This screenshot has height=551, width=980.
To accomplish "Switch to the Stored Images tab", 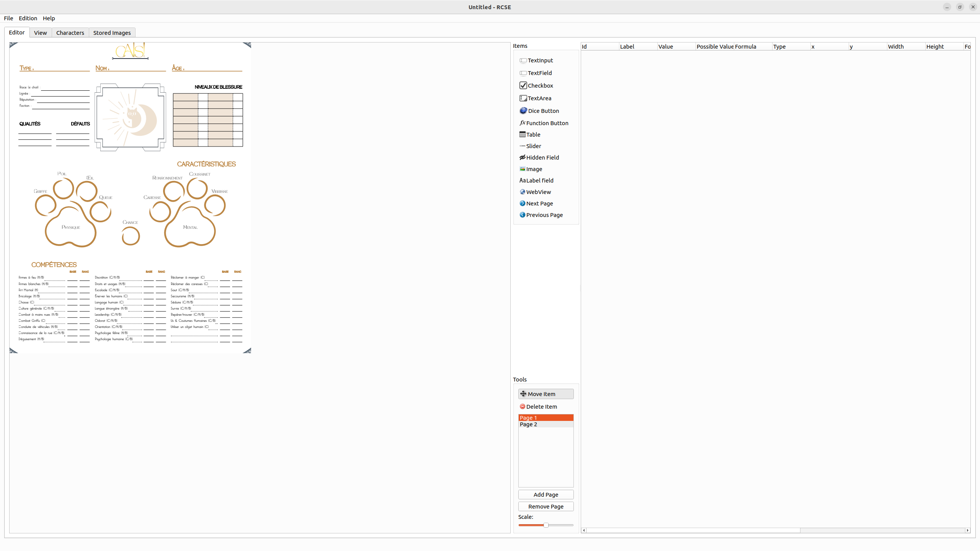I will click(x=112, y=33).
